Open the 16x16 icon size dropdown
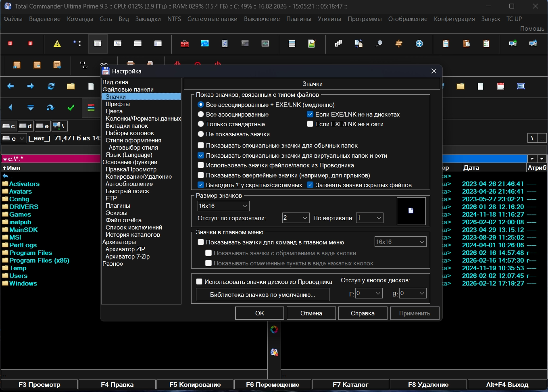The image size is (548, 392). 223,206
